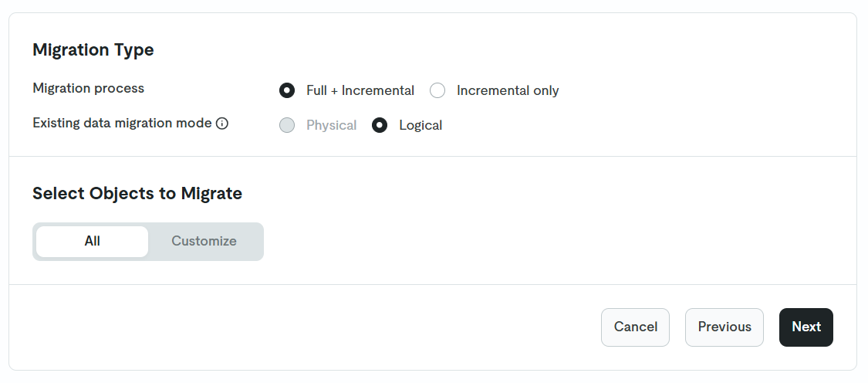
Task: Click the info icon beside Existing data migration mode
Action: click(x=222, y=124)
